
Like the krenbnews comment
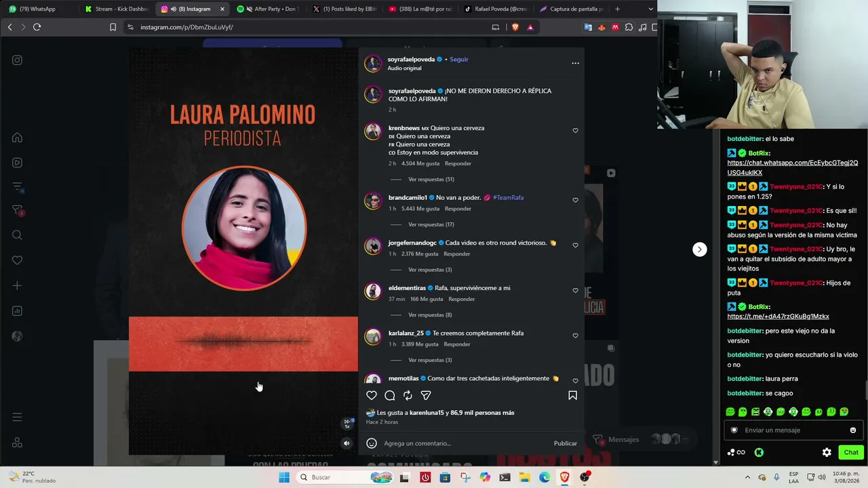pyautogui.click(x=575, y=131)
